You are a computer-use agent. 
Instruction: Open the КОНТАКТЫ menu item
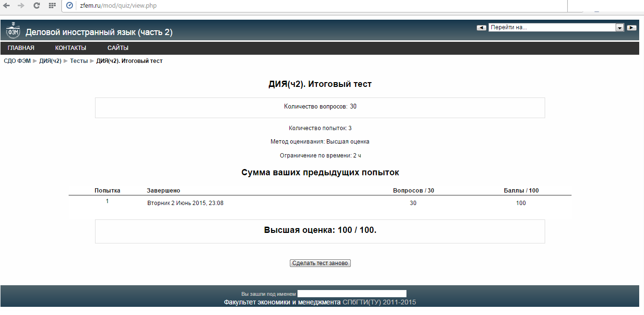(x=71, y=48)
